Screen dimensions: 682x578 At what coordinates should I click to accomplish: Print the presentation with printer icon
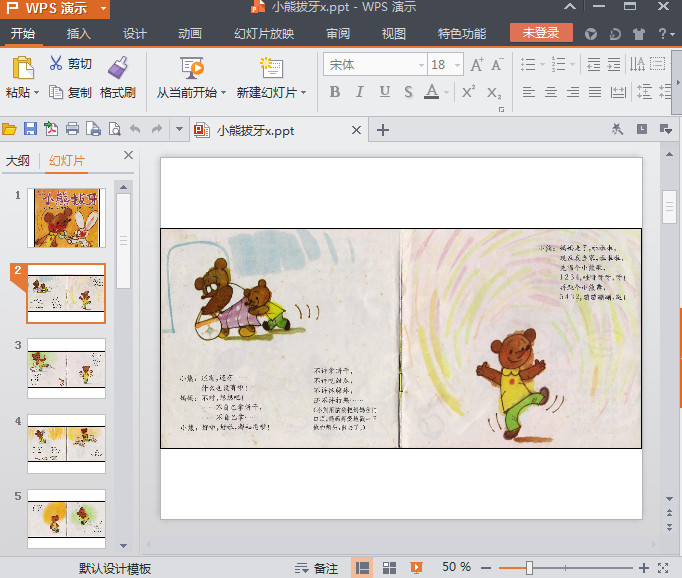[x=72, y=129]
